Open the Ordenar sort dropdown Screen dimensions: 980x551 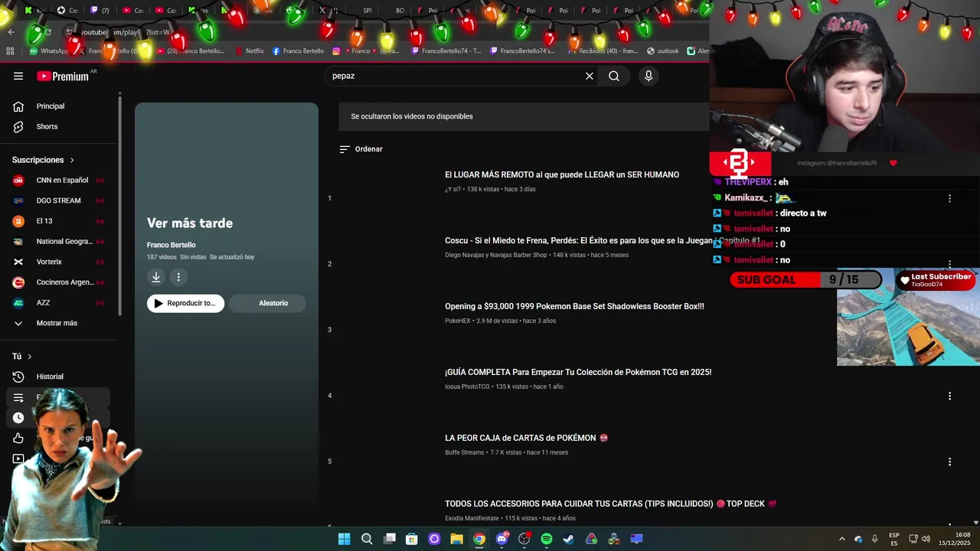point(361,149)
